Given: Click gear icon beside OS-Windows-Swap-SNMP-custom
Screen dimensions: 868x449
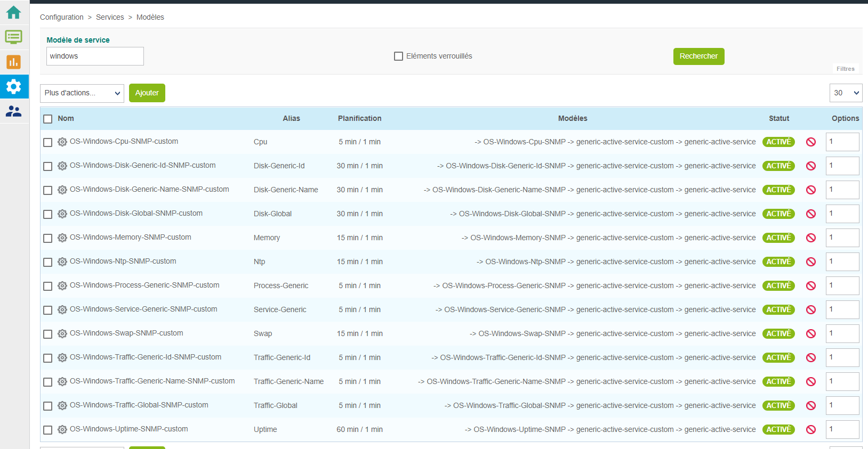Looking at the screenshot, I should click(x=62, y=334).
